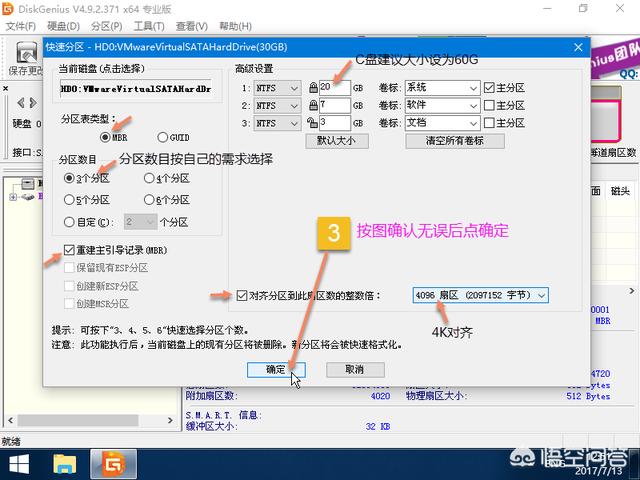This screenshot has height=480, width=640.
Task: Toggle 主分区 checkbox for partition 1
Action: (489, 88)
